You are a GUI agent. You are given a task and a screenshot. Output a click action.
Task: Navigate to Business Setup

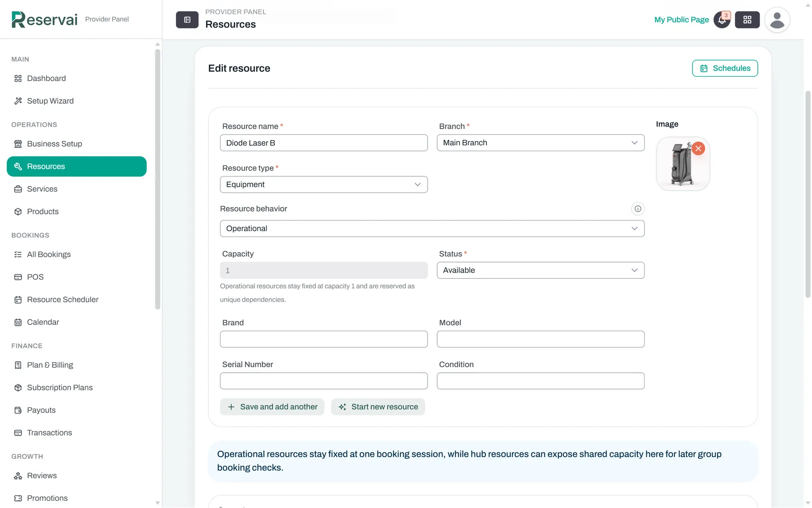[77, 144]
